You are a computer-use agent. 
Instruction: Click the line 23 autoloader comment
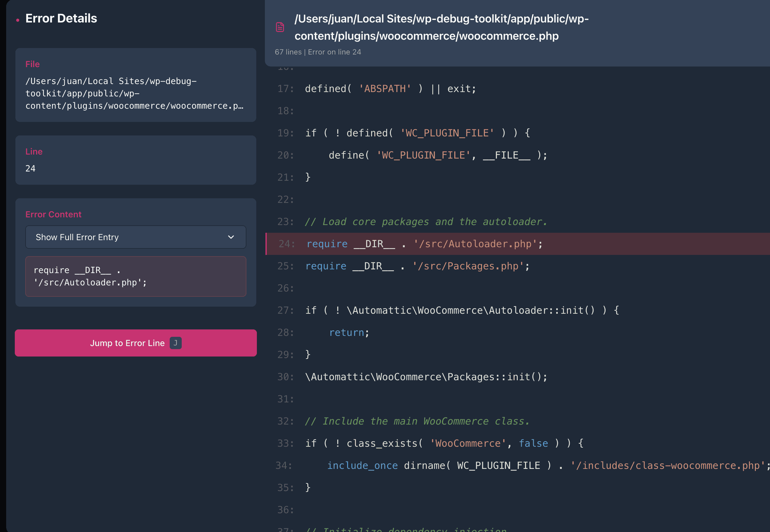[x=426, y=222]
